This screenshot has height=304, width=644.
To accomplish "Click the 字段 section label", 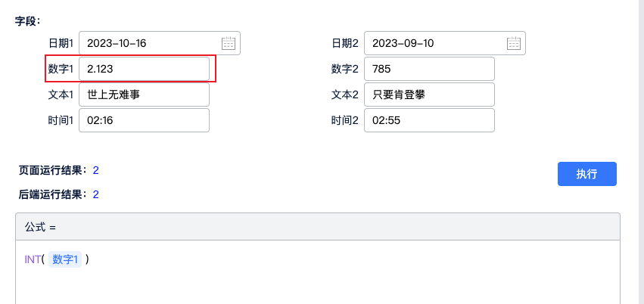I will pyautogui.click(x=27, y=21).
